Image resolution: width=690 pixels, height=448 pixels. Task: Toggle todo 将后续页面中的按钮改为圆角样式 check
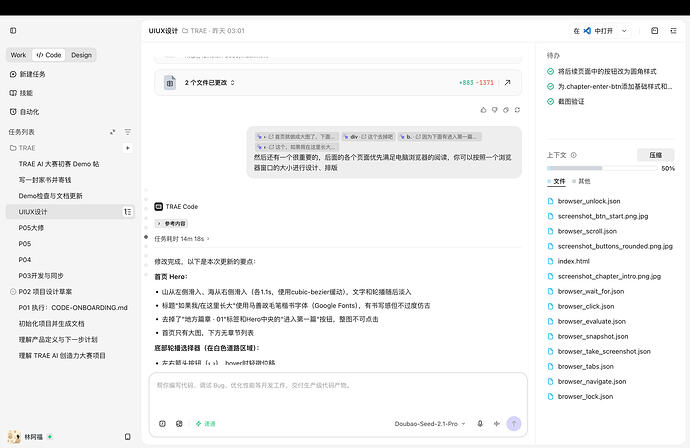tap(551, 71)
